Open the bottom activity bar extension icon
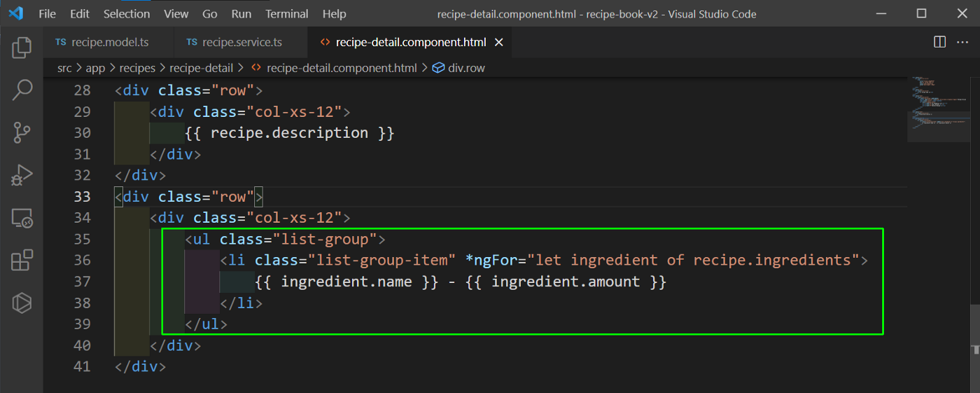980x393 pixels. click(x=22, y=303)
